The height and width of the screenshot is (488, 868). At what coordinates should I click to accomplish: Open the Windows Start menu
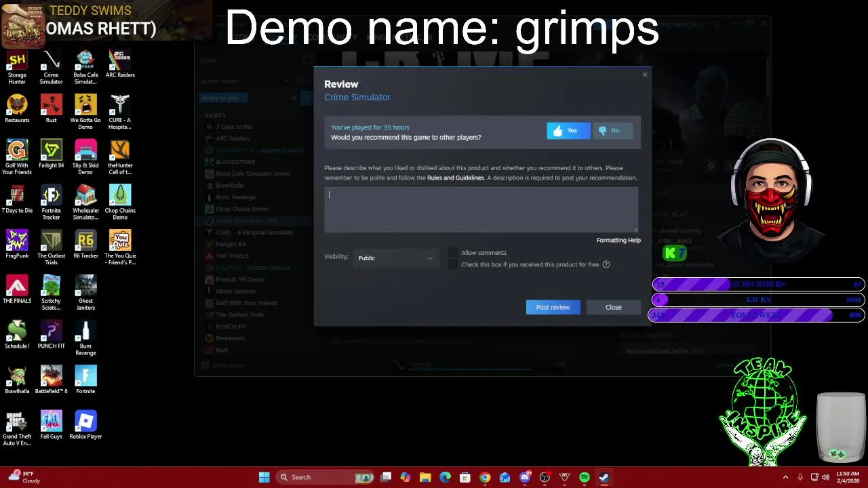264,477
